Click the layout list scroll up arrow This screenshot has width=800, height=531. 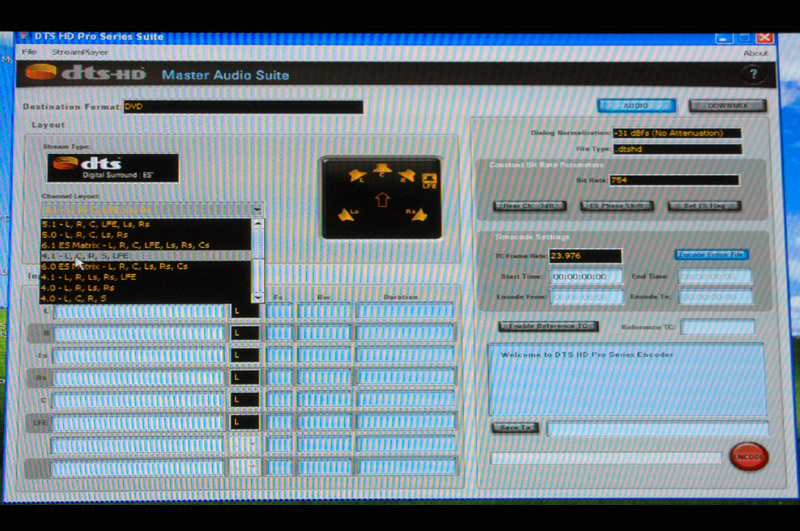tap(258, 224)
